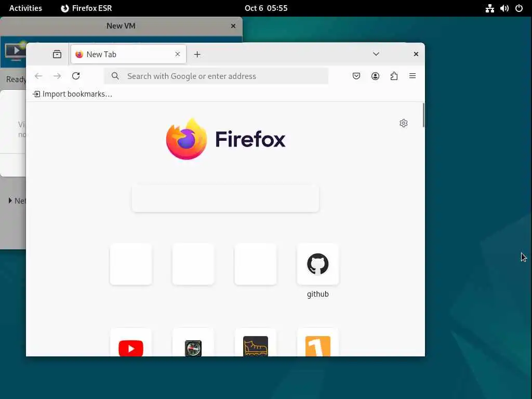Save to Pocket icon
The image size is (532, 399).
(x=356, y=76)
